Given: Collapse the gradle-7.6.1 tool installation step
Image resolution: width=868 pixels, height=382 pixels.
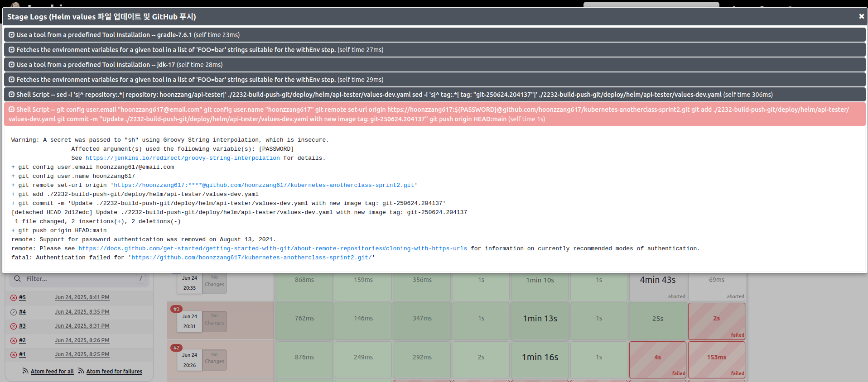Looking at the screenshot, I should coord(435,35).
